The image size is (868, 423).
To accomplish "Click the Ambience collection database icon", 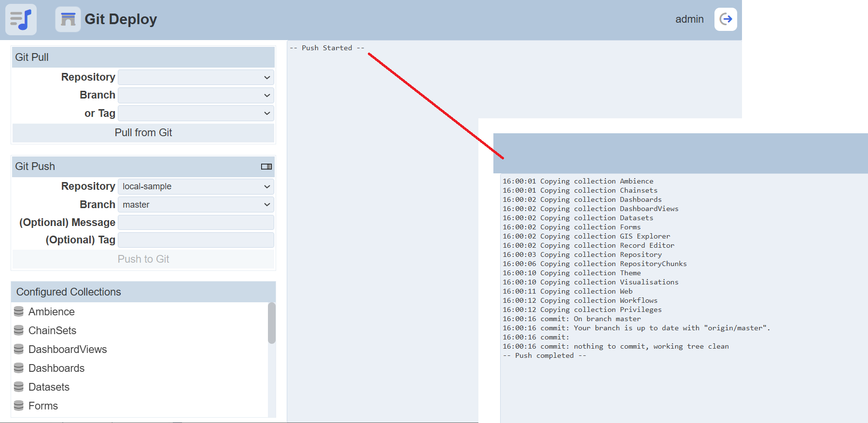I will 19,311.
